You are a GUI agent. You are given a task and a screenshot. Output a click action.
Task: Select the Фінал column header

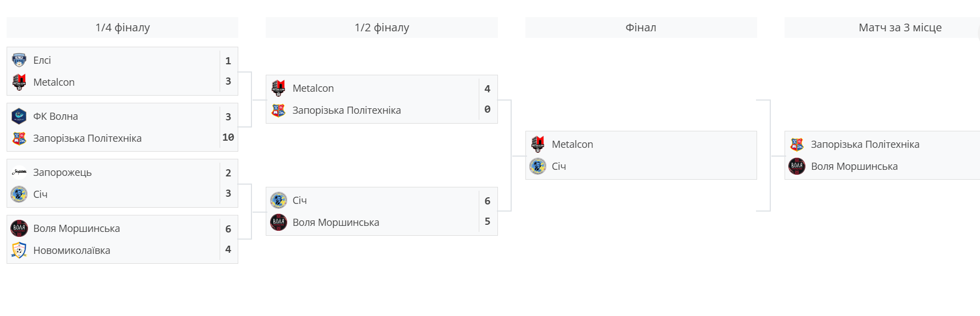pyautogui.click(x=641, y=27)
